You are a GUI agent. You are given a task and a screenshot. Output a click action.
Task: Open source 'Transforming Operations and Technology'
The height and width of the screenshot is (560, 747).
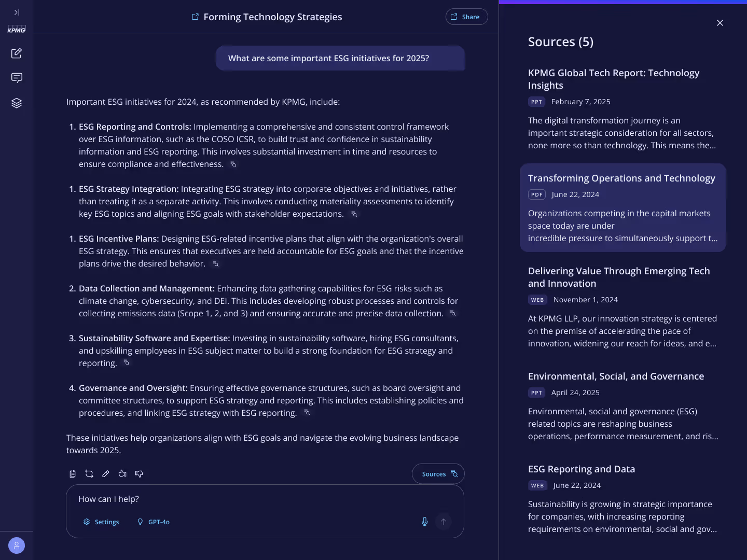coord(622,208)
